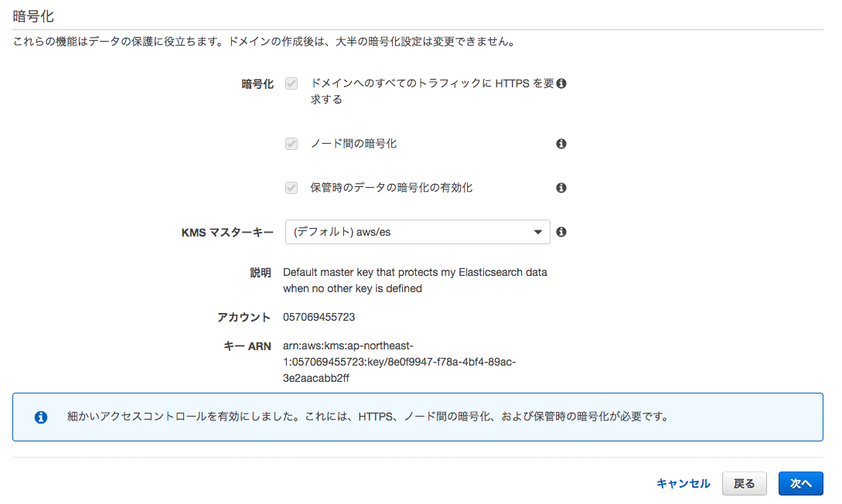Click the KMS マスターキー field label

[x=227, y=232]
